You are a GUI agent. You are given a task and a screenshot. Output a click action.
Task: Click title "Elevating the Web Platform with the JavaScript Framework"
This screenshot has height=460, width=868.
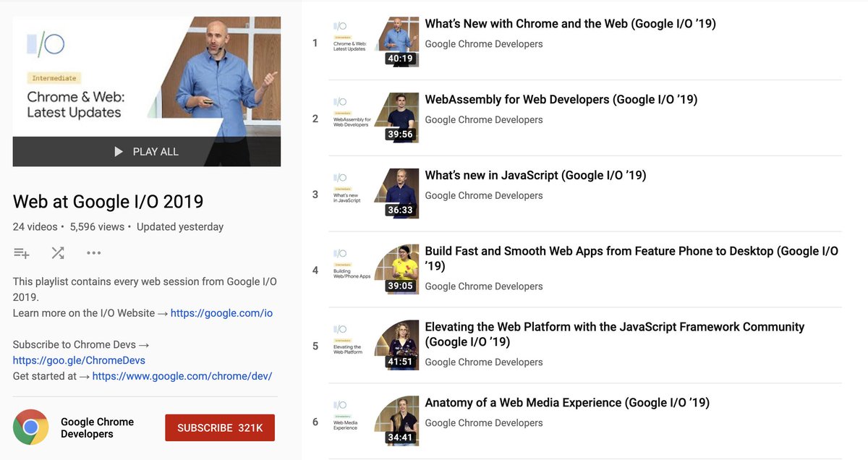pyautogui.click(x=615, y=334)
